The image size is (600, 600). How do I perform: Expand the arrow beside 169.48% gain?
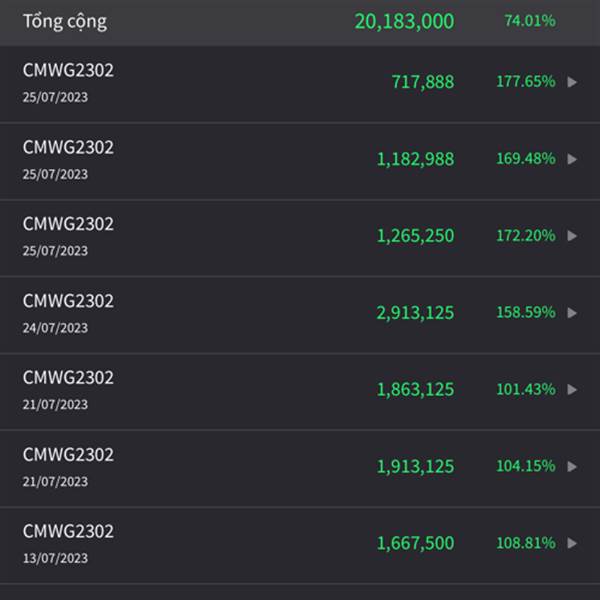tap(572, 159)
